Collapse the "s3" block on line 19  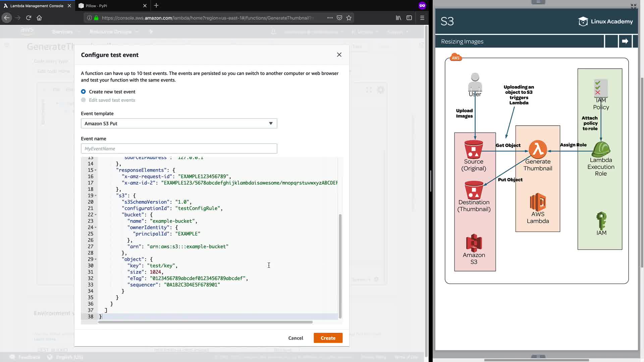point(96,196)
